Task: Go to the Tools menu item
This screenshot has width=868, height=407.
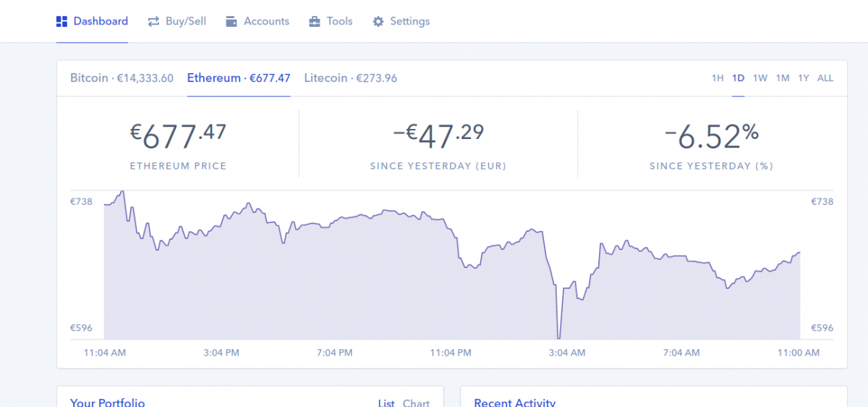Action: pyautogui.click(x=331, y=22)
